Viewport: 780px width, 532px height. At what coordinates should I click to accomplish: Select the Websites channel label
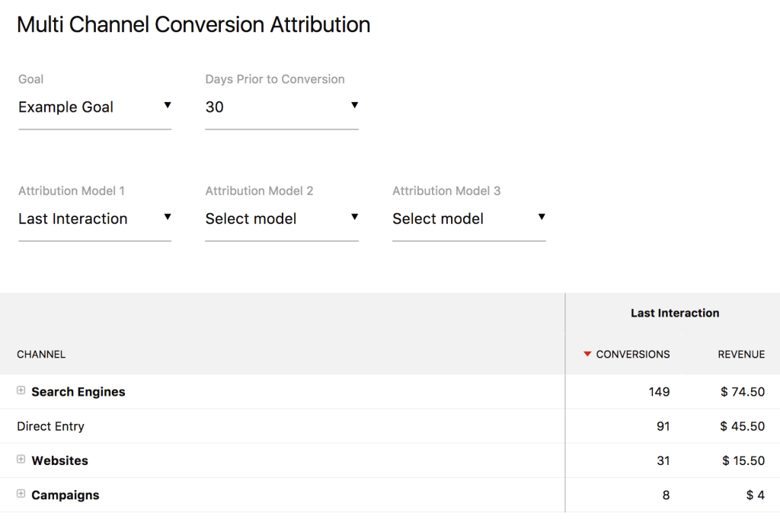tap(59, 460)
